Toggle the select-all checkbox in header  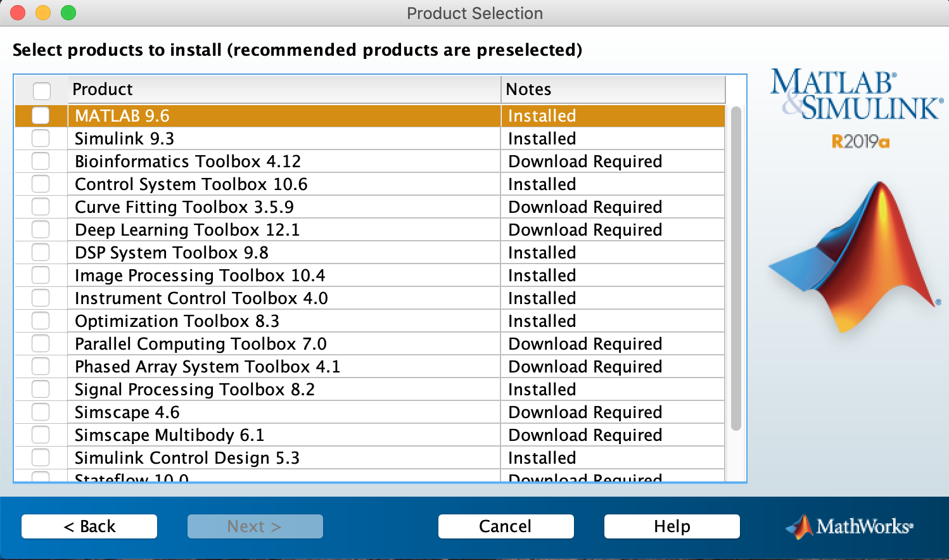[42, 91]
